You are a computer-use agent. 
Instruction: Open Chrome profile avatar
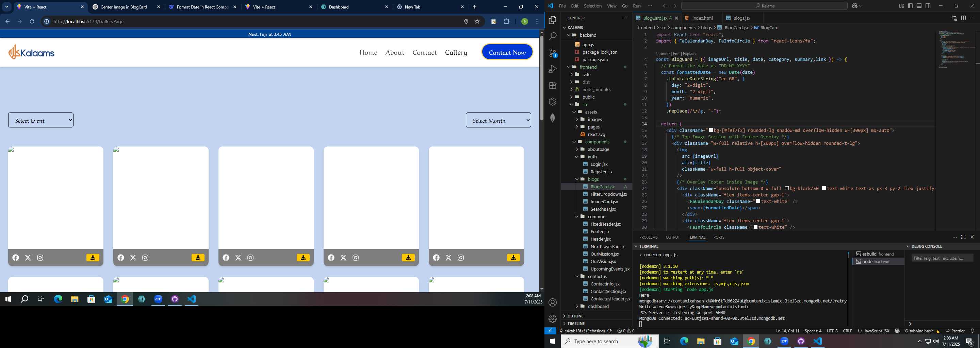pos(525,22)
